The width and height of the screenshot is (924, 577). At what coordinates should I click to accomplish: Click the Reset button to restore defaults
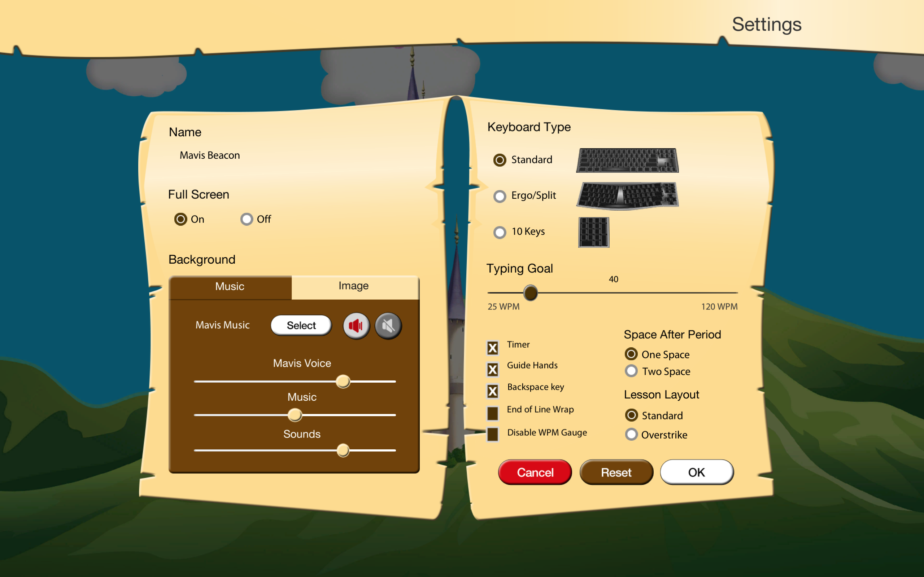click(615, 472)
